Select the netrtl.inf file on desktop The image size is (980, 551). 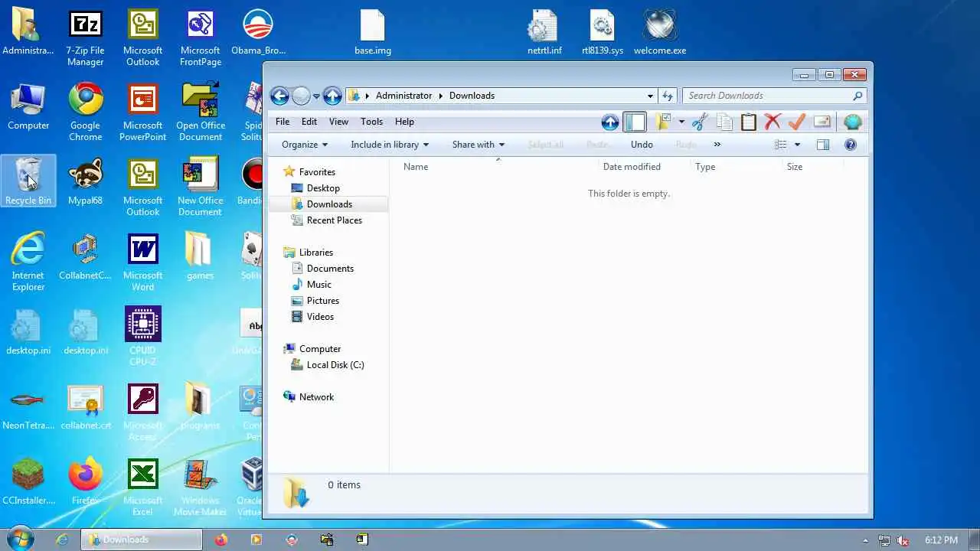pos(544,33)
